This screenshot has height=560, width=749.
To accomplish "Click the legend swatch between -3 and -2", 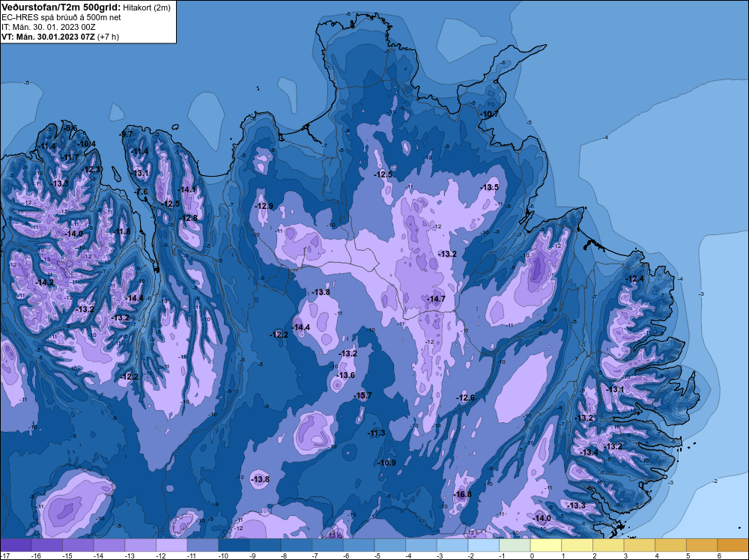I will pos(452,545).
